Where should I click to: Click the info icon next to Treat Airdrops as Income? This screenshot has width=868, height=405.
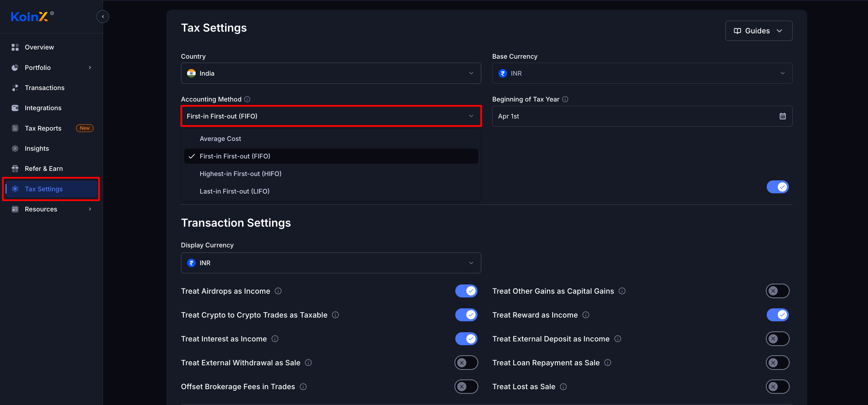[278, 291]
